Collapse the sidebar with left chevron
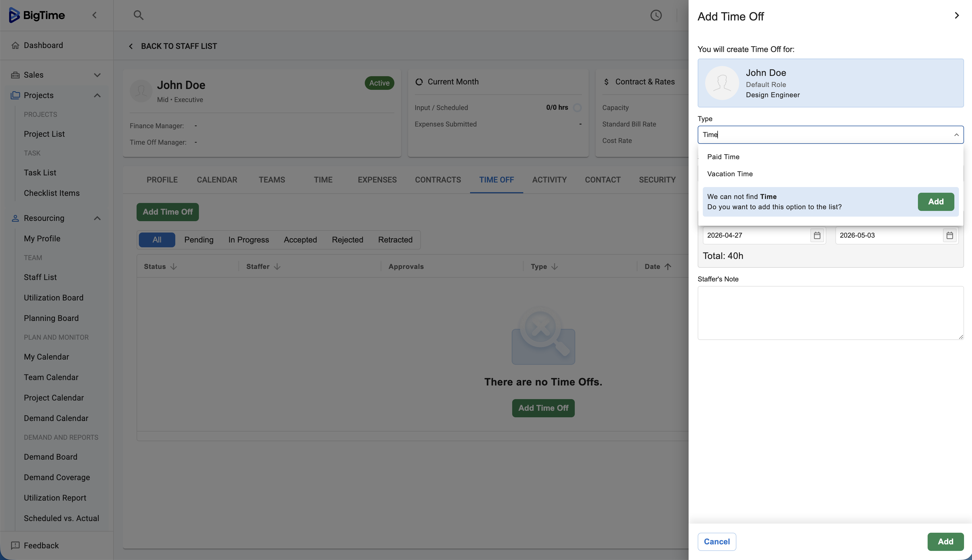Image resolution: width=972 pixels, height=560 pixels. [94, 15]
